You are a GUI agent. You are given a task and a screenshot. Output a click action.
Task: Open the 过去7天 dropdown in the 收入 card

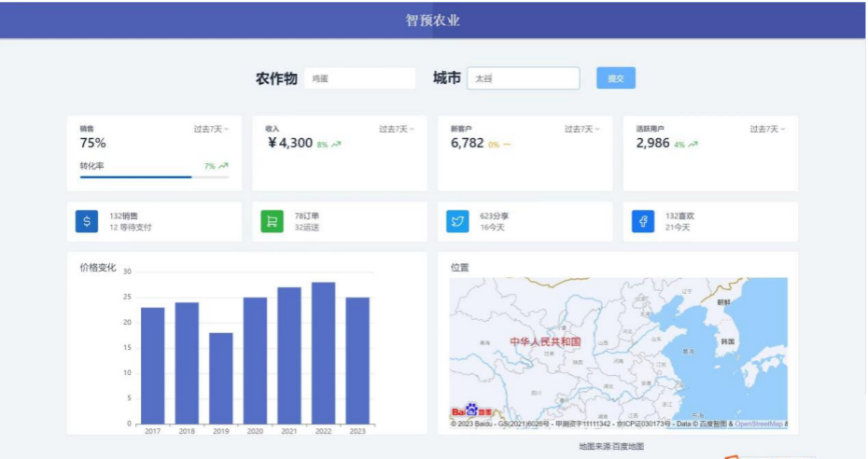click(x=397, y=129)
